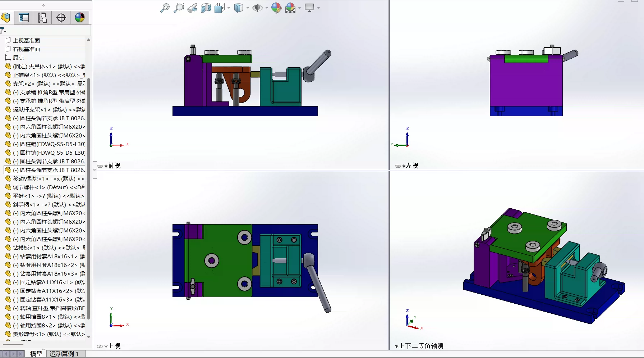Switch to the 模型 tab
This screenshot has width=644, height=358.
tap(36, 354)
